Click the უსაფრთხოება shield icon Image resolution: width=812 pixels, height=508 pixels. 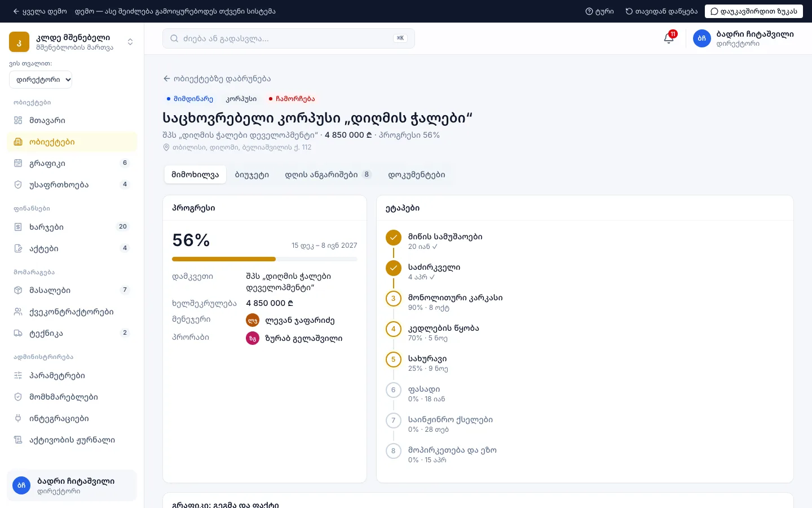pos(18,185)
